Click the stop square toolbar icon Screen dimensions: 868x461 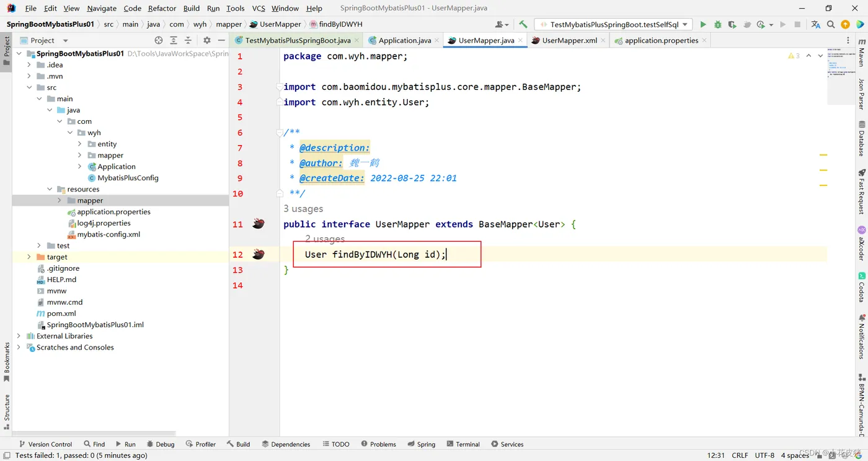point(797,24)
